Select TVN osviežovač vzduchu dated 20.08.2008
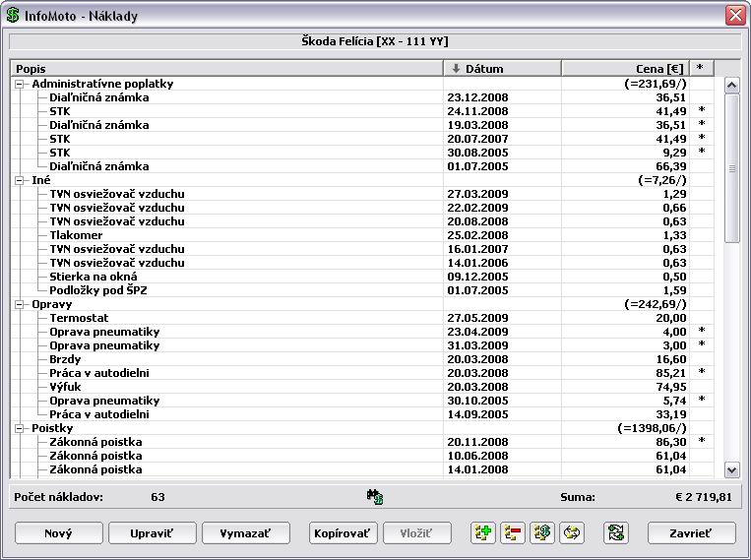 362,221
